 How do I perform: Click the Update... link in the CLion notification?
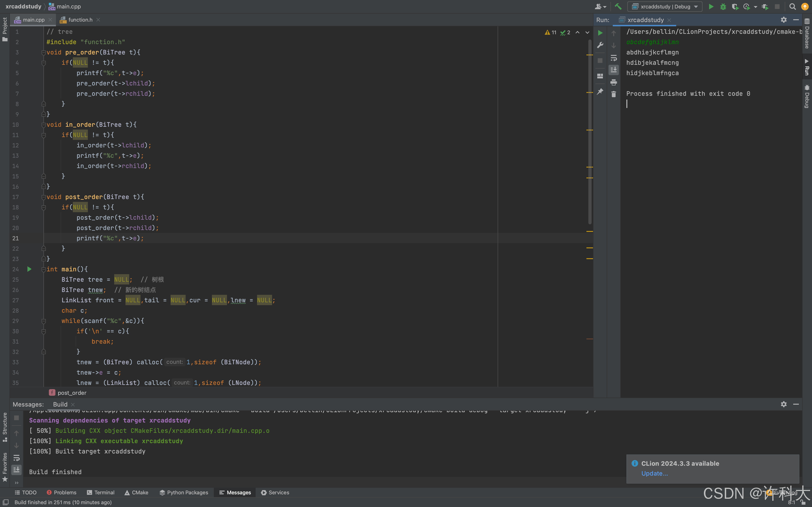coord(654,473)
